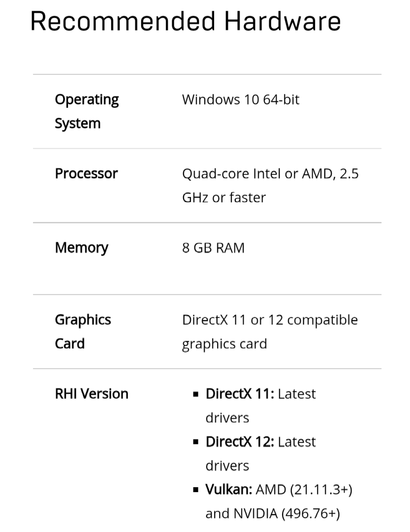410x532 pixels.
Task: Click the 8 GB RAM value
Action: [x=213, y=248]
